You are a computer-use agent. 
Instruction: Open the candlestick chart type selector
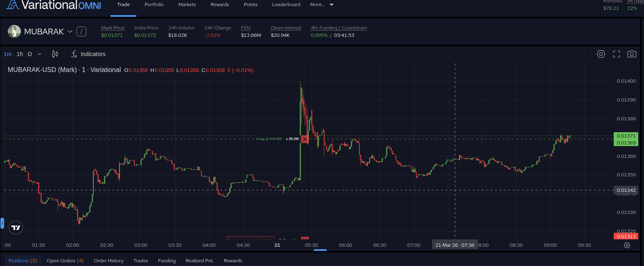[55, 54]
